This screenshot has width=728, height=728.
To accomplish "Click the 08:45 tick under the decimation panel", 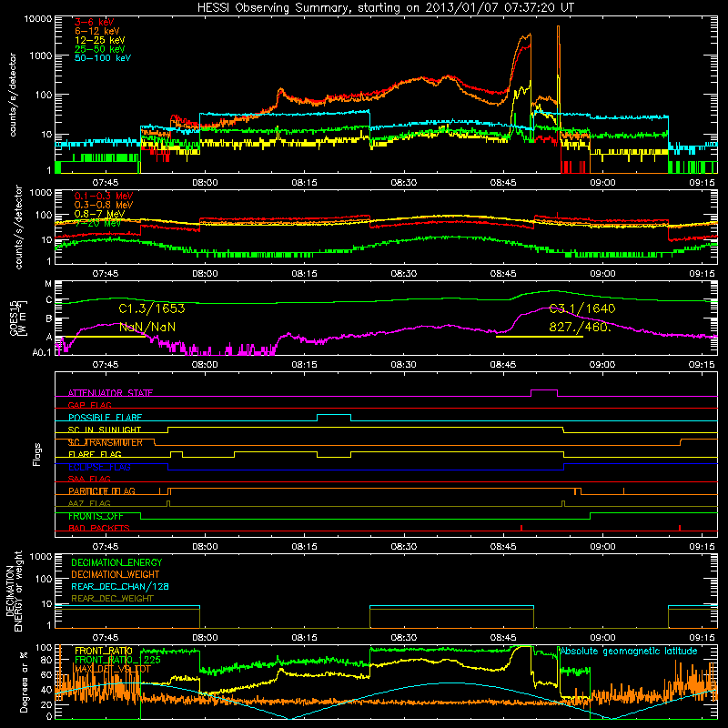I will [x=503, y=638].
